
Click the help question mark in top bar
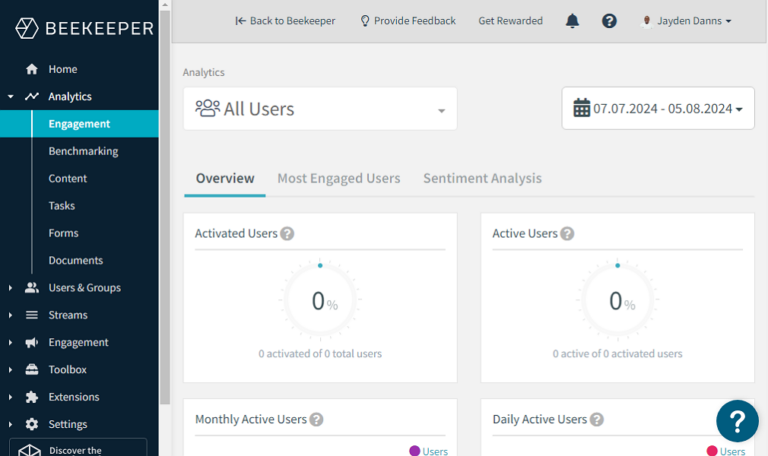point(609,21)
